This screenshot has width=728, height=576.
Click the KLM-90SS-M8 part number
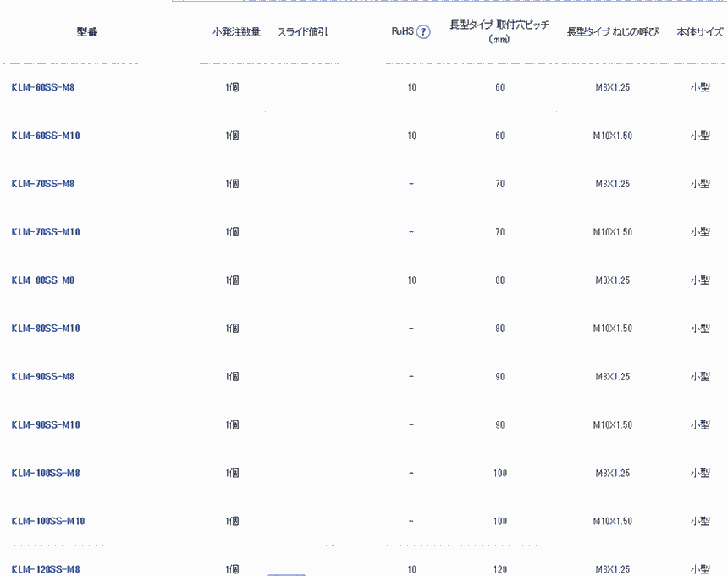tap(43, 377)
